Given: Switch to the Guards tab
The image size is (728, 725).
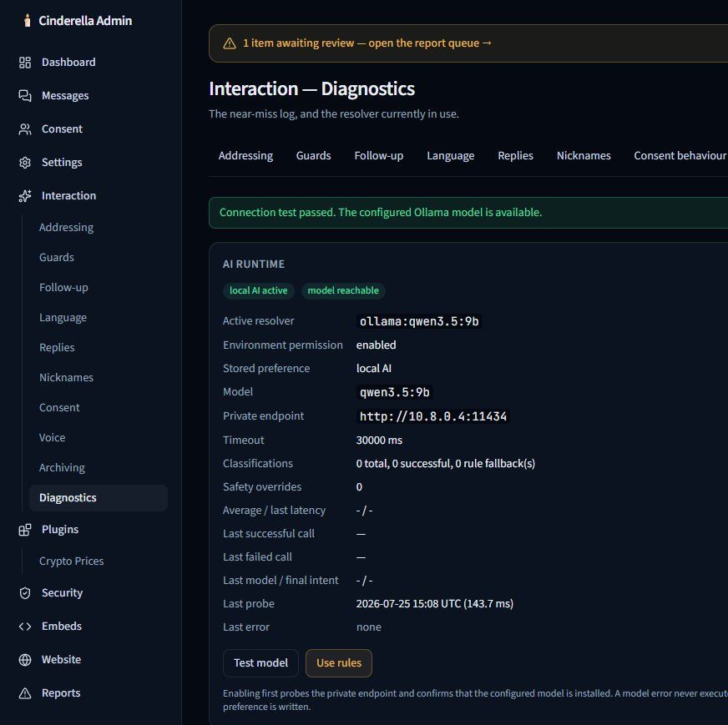Looking at the screenshot, I should (x=313, y=156).
